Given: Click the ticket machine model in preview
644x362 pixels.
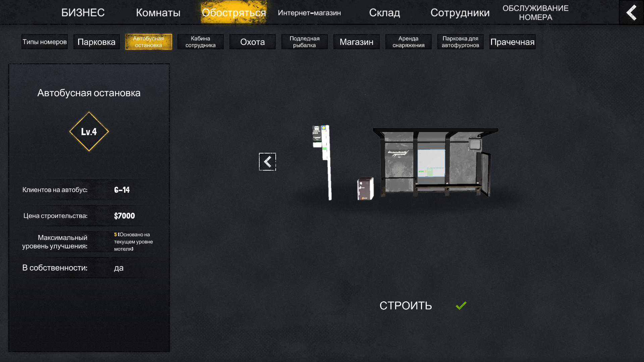Looking at the screenshot, I should (x=366, y=188).
